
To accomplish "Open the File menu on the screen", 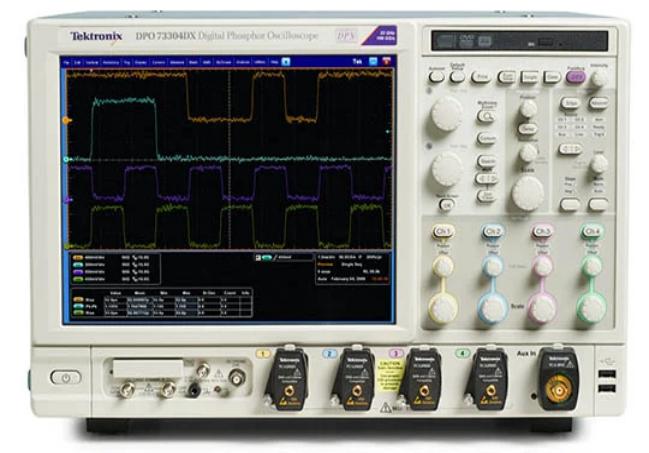I will tap(67, 62).
